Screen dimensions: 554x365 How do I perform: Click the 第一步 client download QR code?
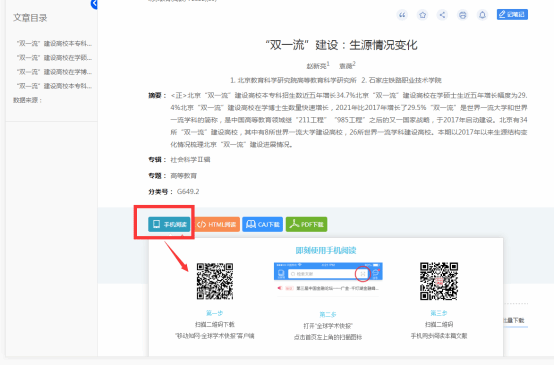pyautogui.click(x=215, y=281)
